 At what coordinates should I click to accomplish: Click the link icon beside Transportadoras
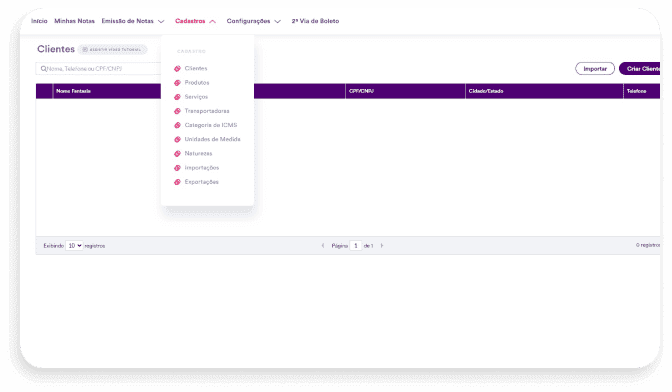[177, 111]
